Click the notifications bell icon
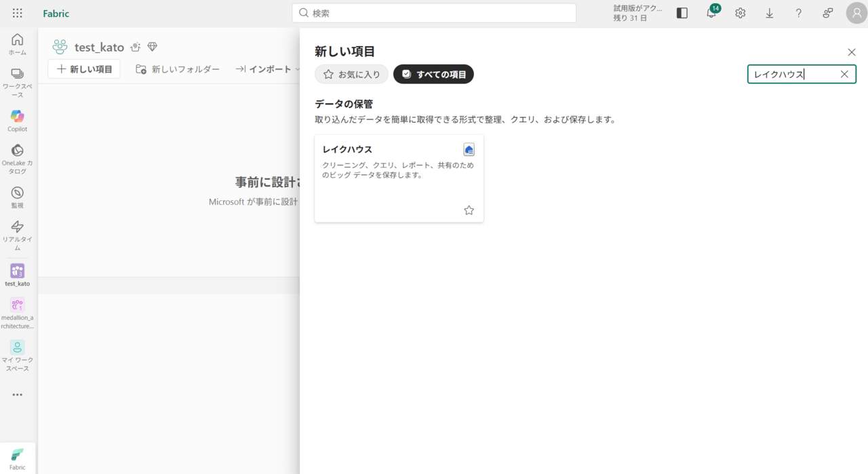The width and height of the screenshot is (868, 474). 711,14
